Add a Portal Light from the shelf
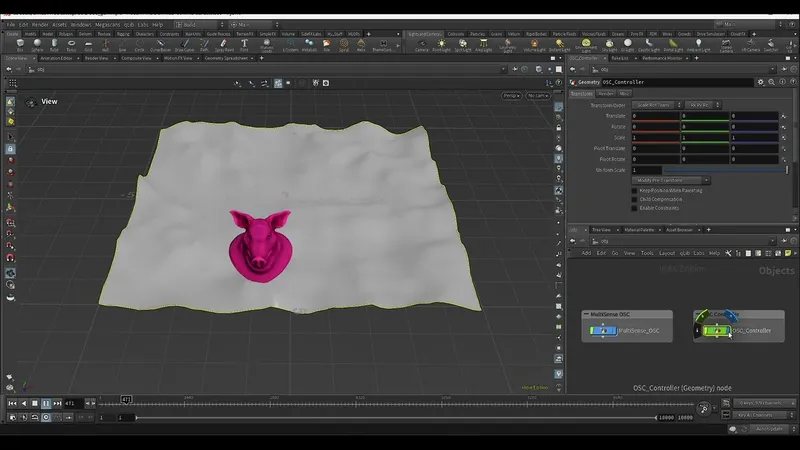Viewport: 800px width, 450px height. (673, 45)
